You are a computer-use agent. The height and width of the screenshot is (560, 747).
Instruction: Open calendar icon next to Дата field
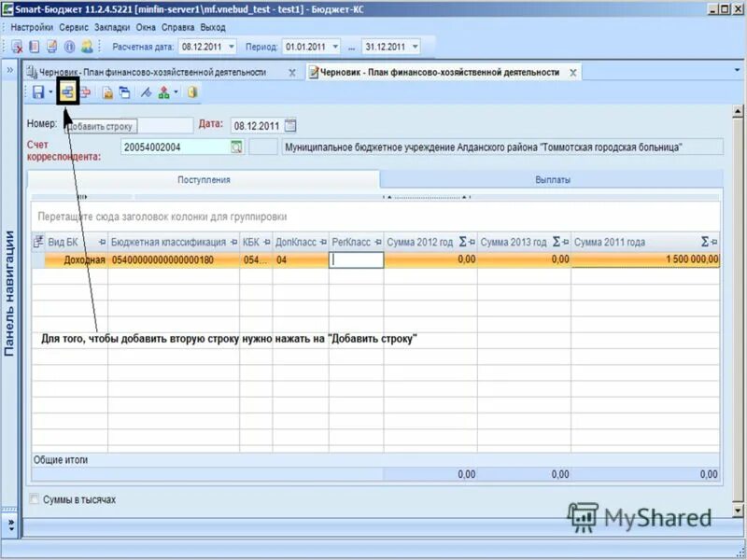(x=290, y=125)
